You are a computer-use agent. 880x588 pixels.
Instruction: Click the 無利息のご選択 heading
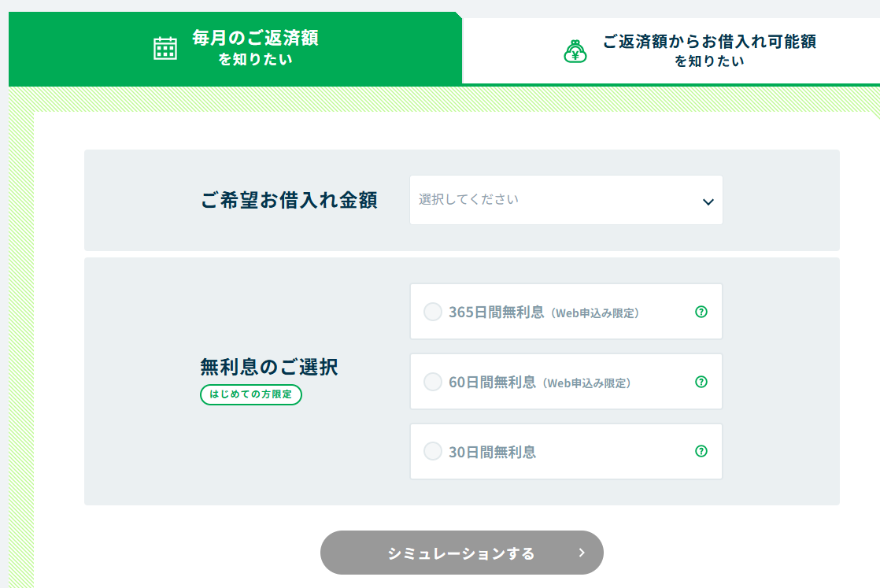tap(269, 367)
